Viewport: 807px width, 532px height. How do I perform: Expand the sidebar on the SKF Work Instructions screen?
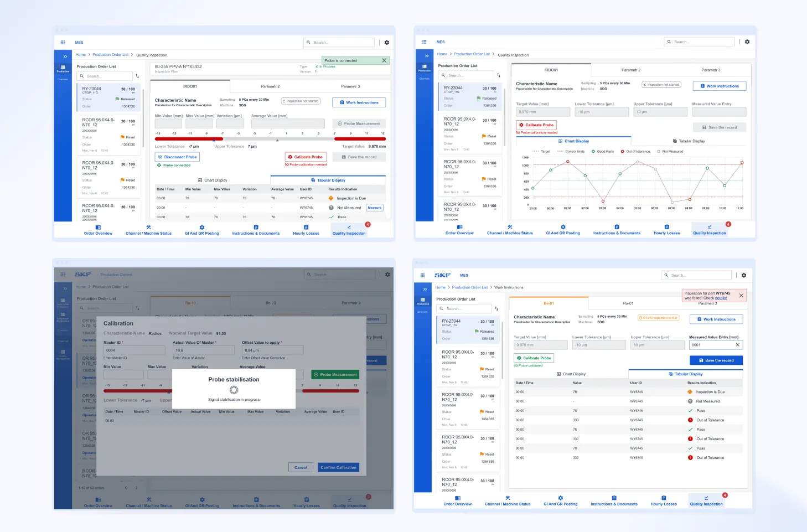coord(425,289)
